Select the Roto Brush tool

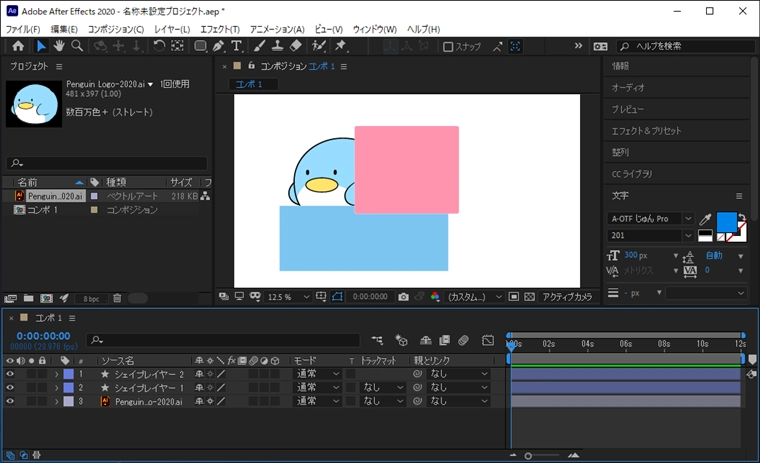pos(318,46)
